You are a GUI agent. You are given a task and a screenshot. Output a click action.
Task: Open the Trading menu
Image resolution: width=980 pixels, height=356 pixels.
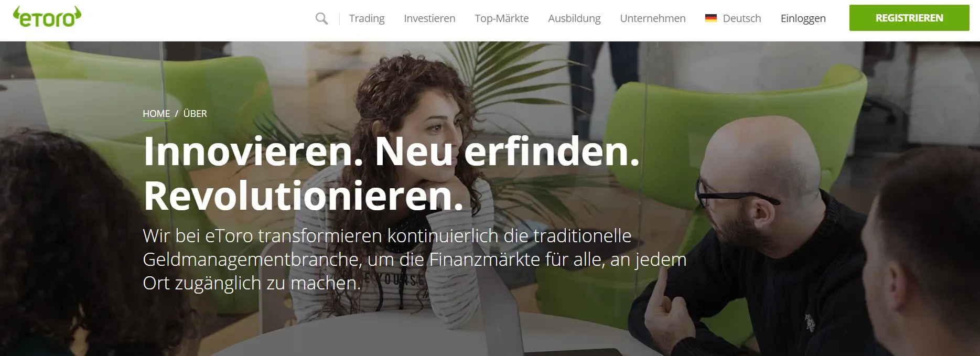(x=367, y=18)
